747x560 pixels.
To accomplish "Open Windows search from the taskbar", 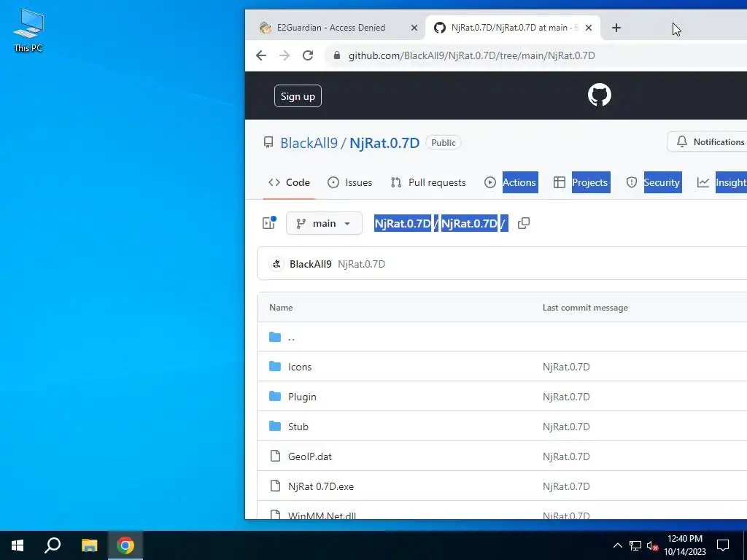I will tap(53, 545).
